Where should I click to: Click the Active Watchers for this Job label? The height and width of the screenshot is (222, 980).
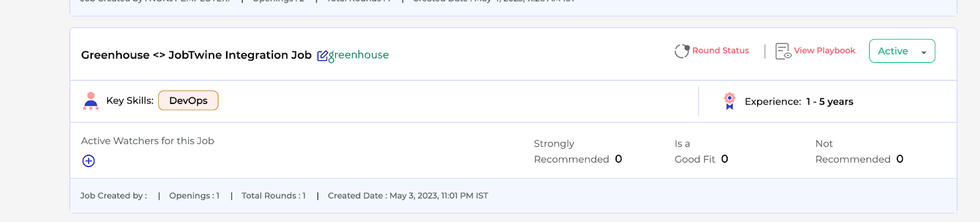click(x=148, y=141)
